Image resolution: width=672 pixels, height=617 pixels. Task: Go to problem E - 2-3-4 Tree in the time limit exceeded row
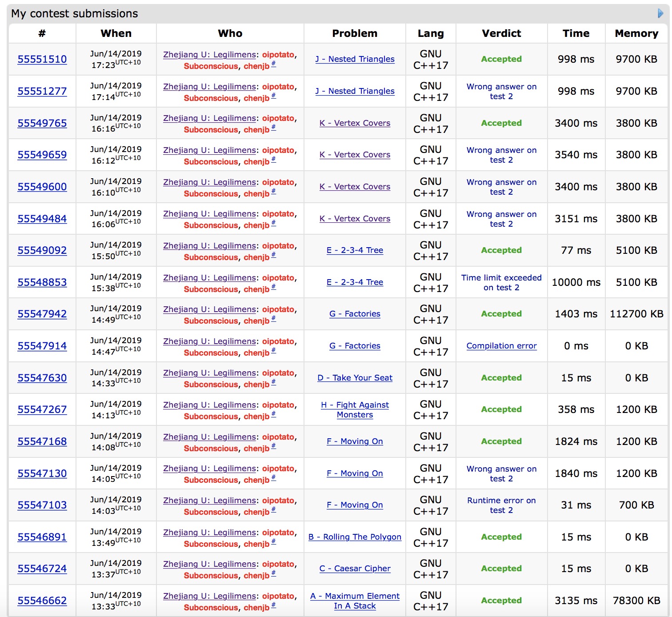pyautogui.click(x=355, y=282)
